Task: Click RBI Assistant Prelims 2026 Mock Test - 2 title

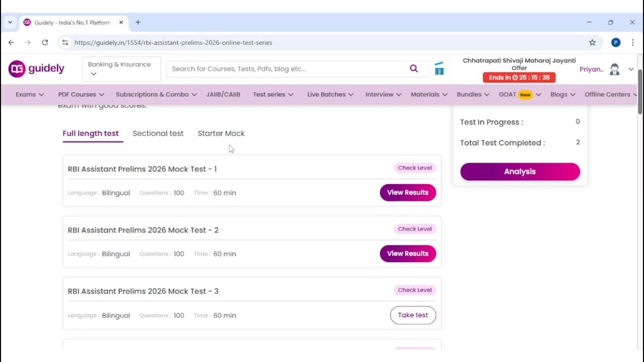Action: (143, 230)
